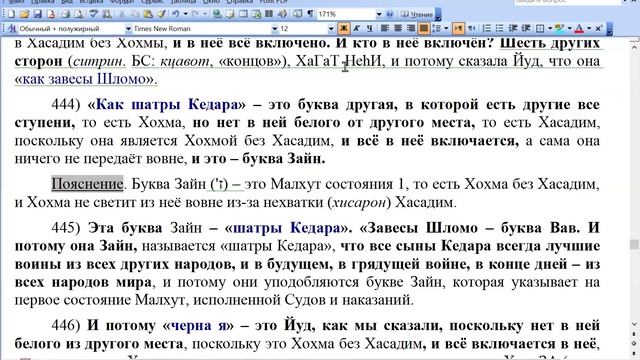
Task: Toggle show formatting marks (¶)
Action: pyautogui.click(x=310, y=14)
